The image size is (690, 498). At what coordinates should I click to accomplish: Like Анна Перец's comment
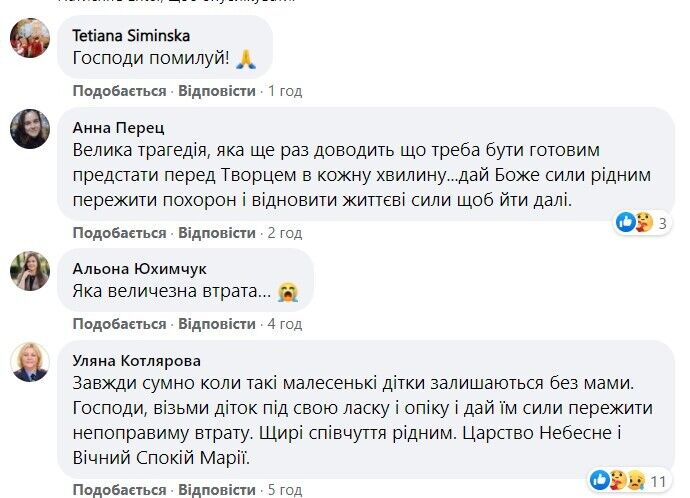click(119, 233)
